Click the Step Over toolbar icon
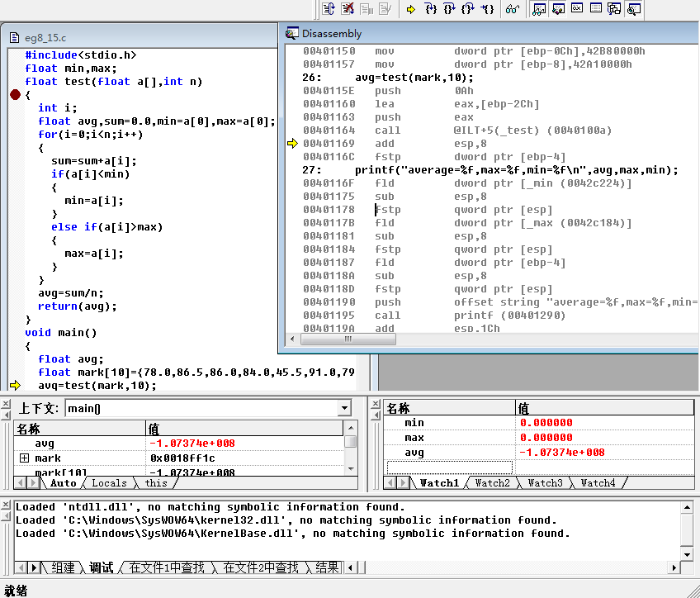This screenshot has height=598, width=700. tap(449, 8)
